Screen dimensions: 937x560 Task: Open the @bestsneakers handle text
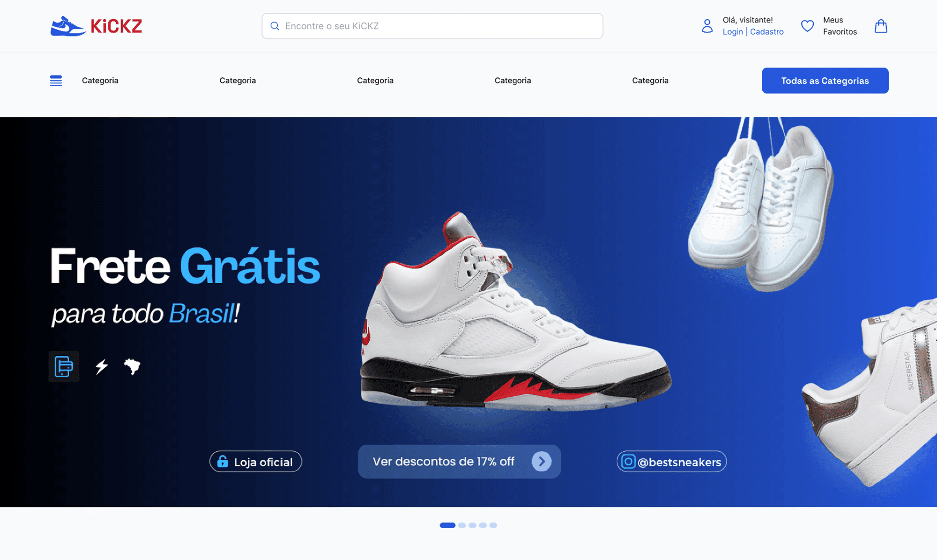pos(679,462)
